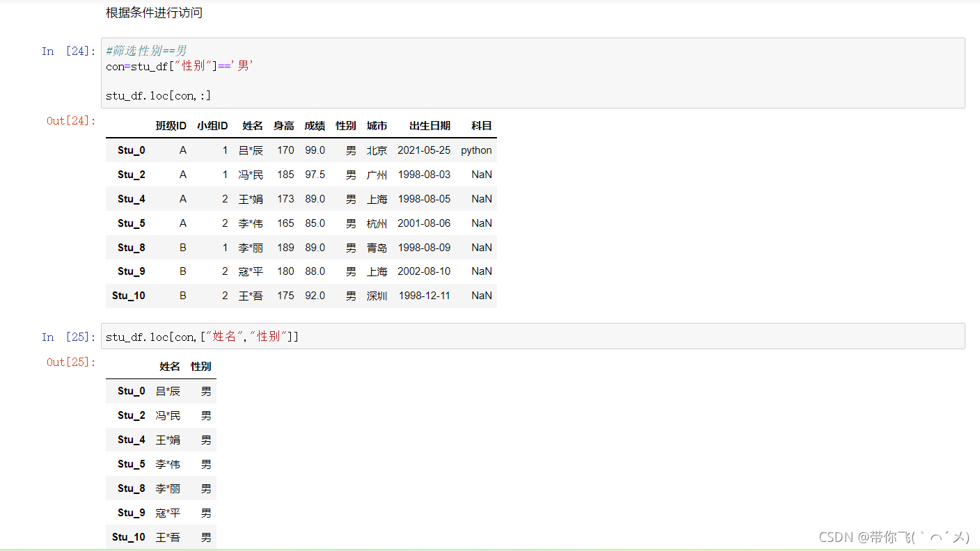Click the code line stu_df.loc[con,:]

158,95
